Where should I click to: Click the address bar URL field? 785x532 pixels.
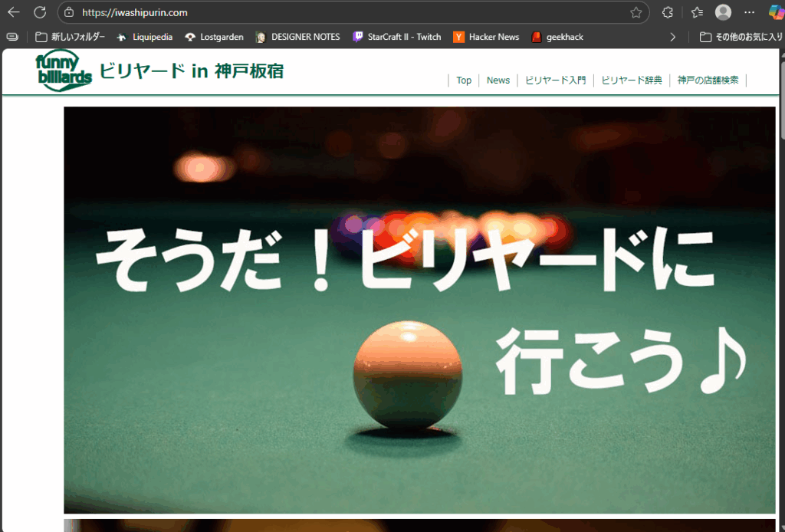click(345, 12)
